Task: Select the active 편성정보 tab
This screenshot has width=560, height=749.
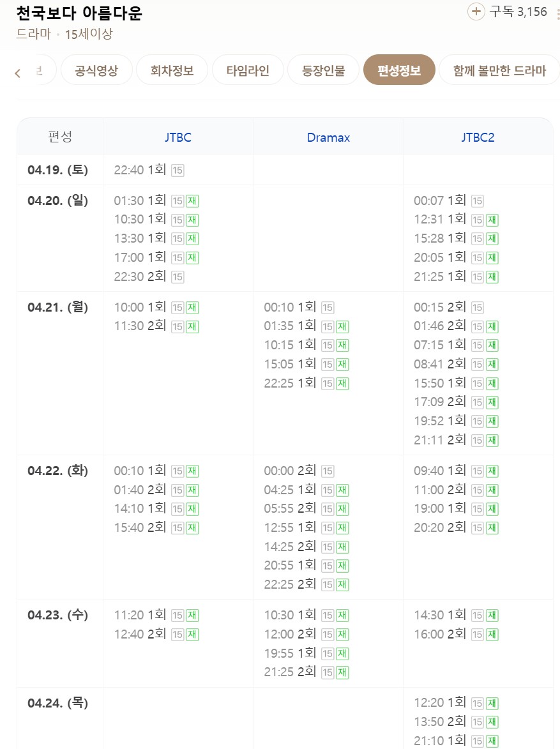Action: pos(399,70)
